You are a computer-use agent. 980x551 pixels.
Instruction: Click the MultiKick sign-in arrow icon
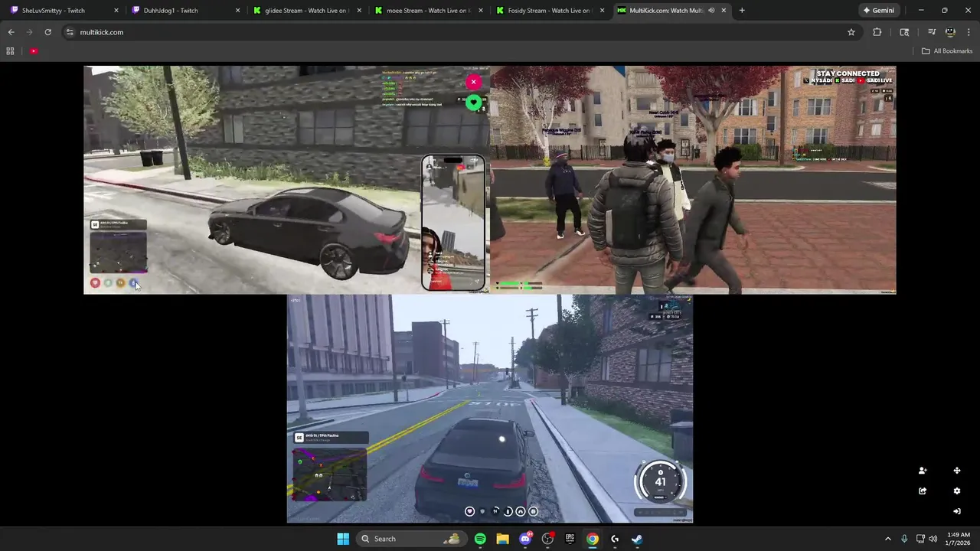956,511
